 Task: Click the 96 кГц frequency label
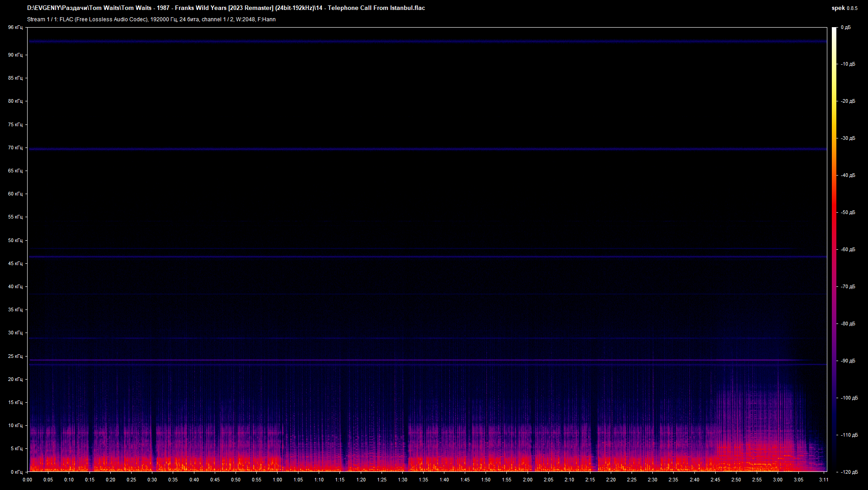click(x=15, y=28)
